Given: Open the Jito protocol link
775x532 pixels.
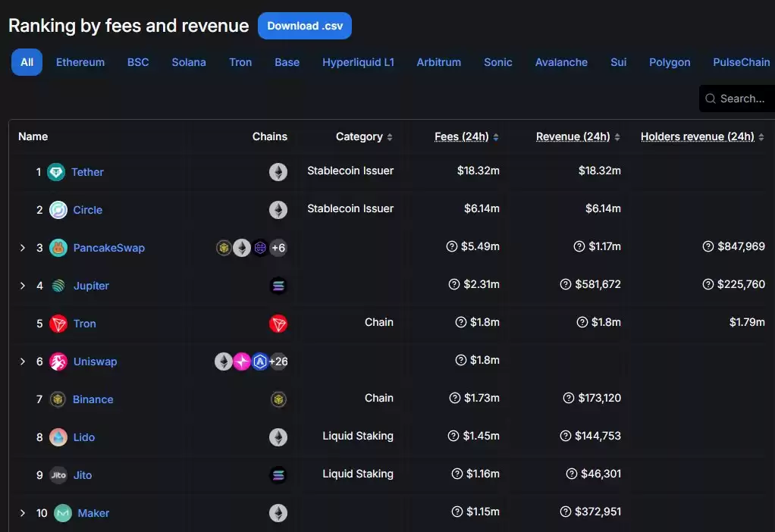Looking at the screenshot, I should pyautogui.click(x=83, y=475).
